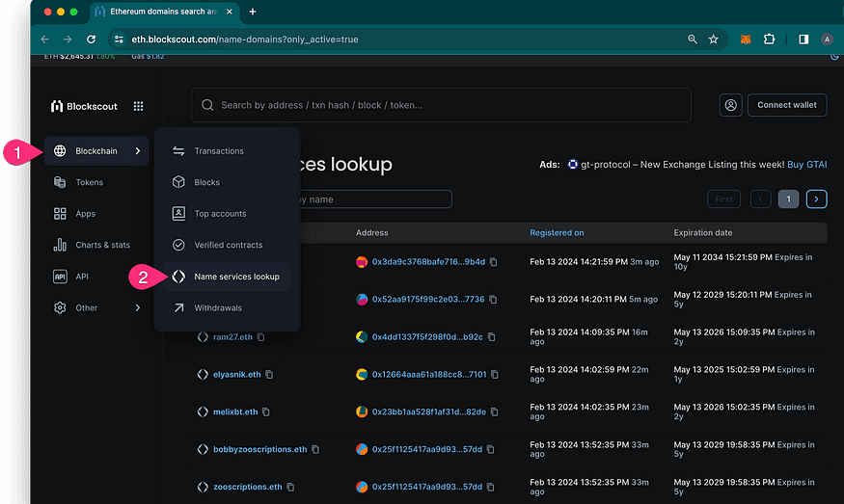Copy the bobbyzooscriptions.eth domain name
844x504 pixels.
[315, 449]
